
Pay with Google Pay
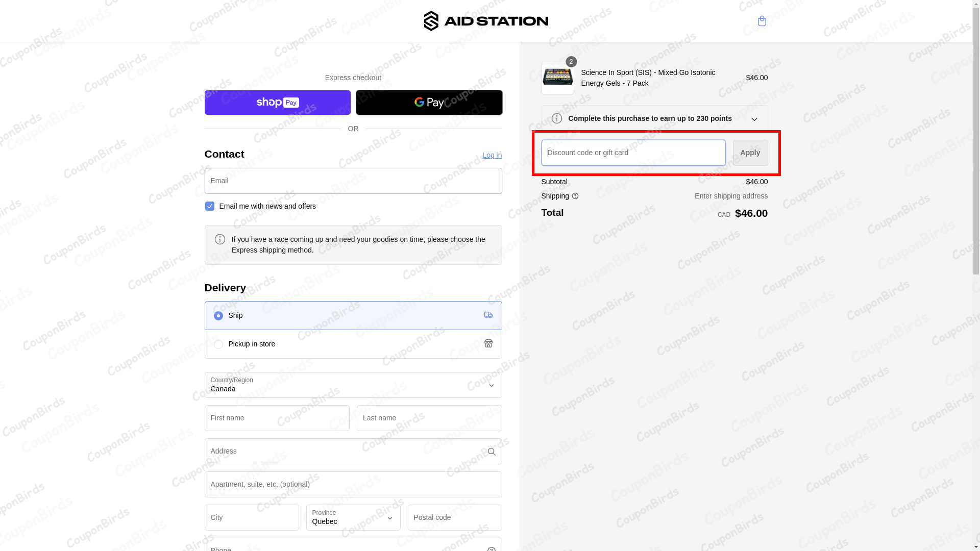[429, 102]
